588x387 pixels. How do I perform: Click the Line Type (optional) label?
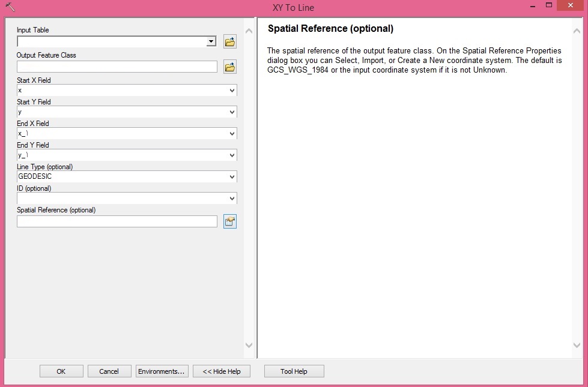(x=44, y=167)
